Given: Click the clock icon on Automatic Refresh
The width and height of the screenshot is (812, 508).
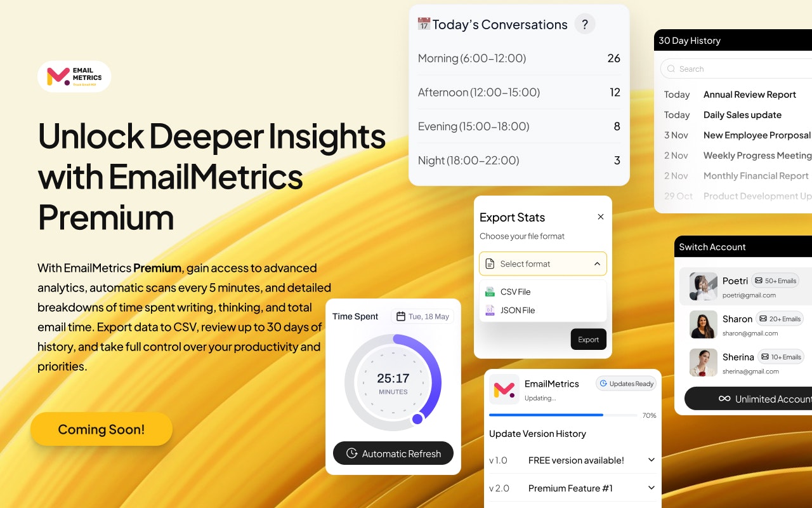Looking at the screenshot, I should 352,453.
